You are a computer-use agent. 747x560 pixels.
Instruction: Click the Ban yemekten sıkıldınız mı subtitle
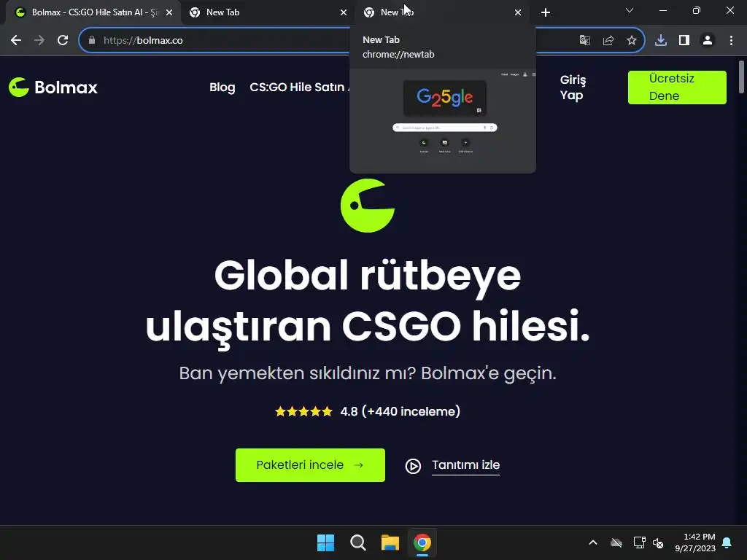tap(368, 373)
